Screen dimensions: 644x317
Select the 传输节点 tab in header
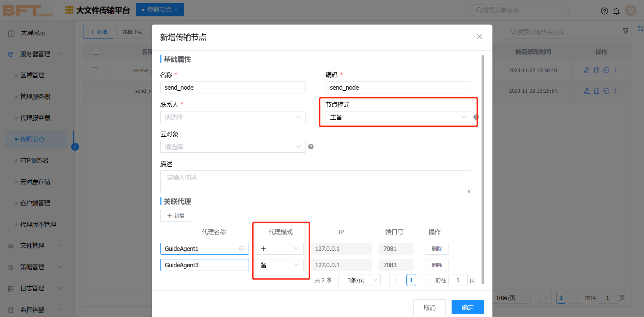[159, 10]
